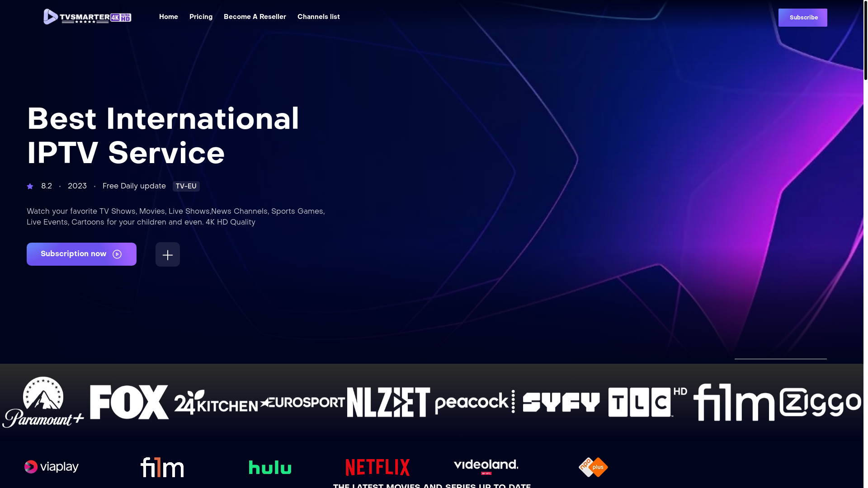Click the Viaplay logo
868x488 pixels.
(x=52, y=467)
